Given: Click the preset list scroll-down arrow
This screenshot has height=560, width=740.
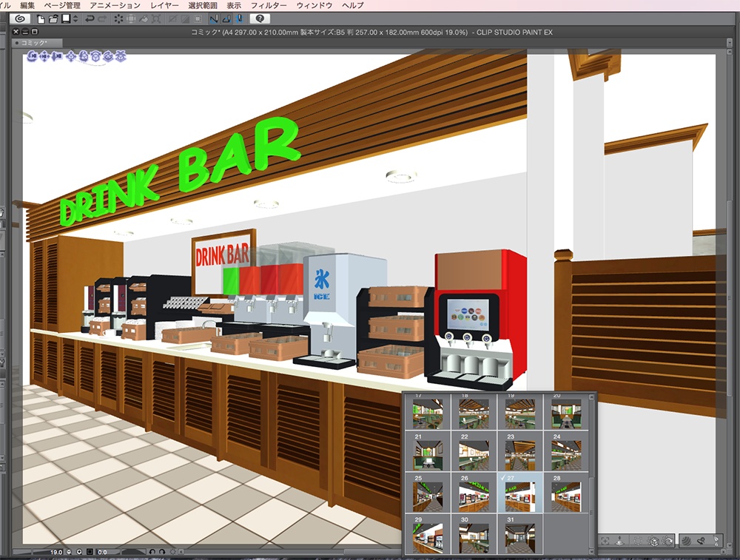Looking at the screenshot, I should (593, 552).
